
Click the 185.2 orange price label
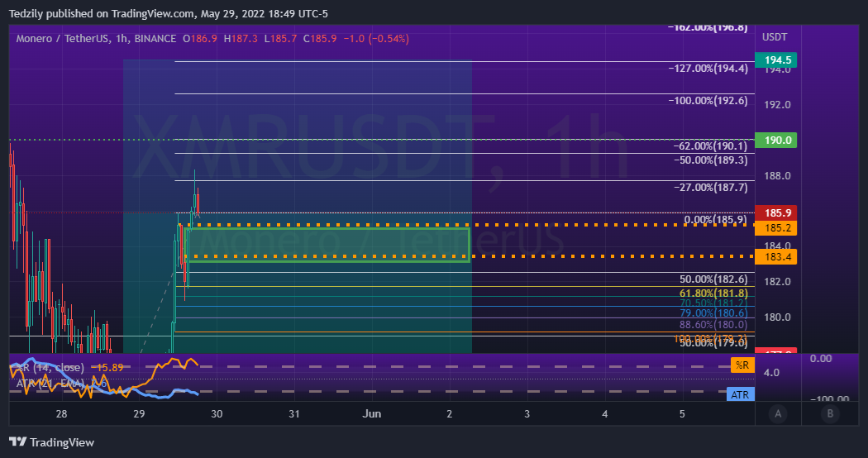click(775, 227)
